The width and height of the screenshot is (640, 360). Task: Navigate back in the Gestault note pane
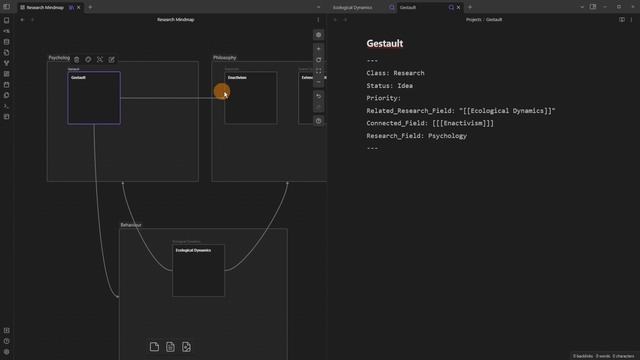point(335,20)
